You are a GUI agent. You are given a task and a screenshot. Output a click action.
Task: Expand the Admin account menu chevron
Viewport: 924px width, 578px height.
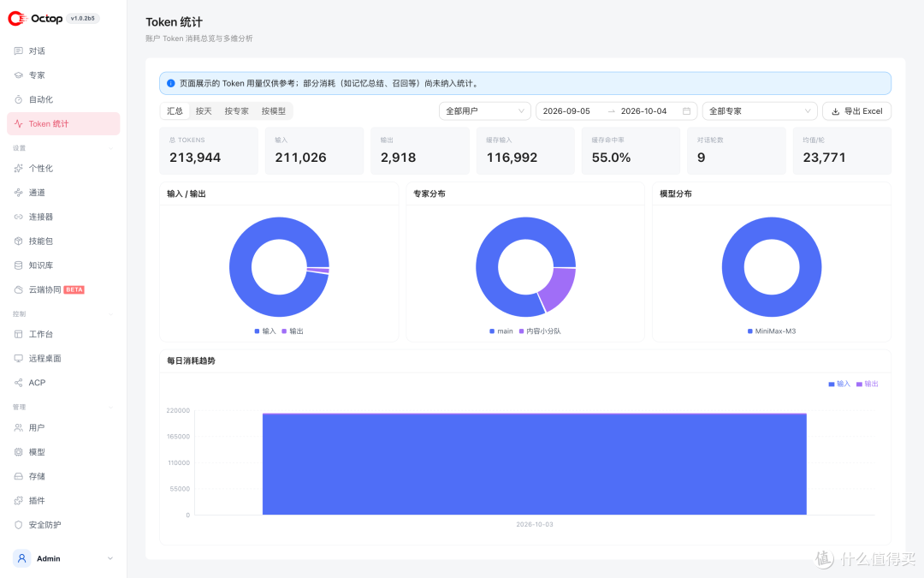pos(110,558)
